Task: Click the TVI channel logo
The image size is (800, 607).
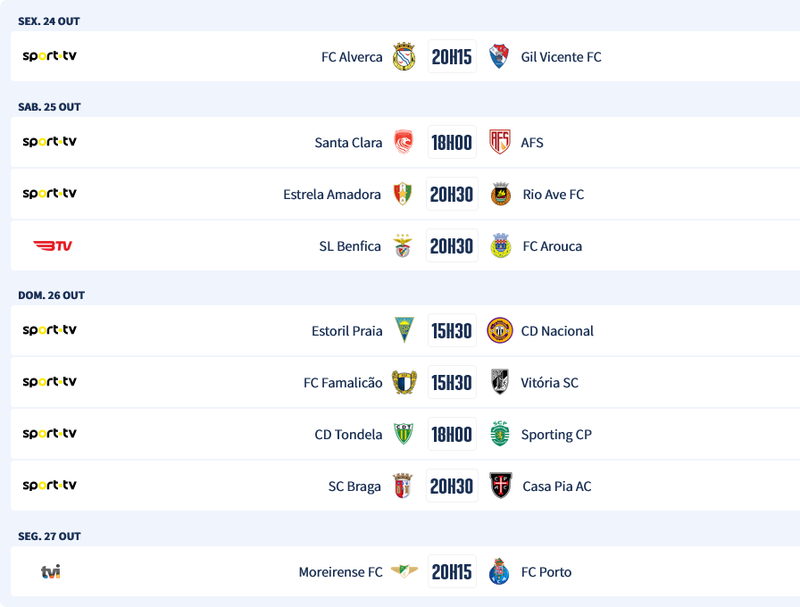Action: click(x=50, y=572)
